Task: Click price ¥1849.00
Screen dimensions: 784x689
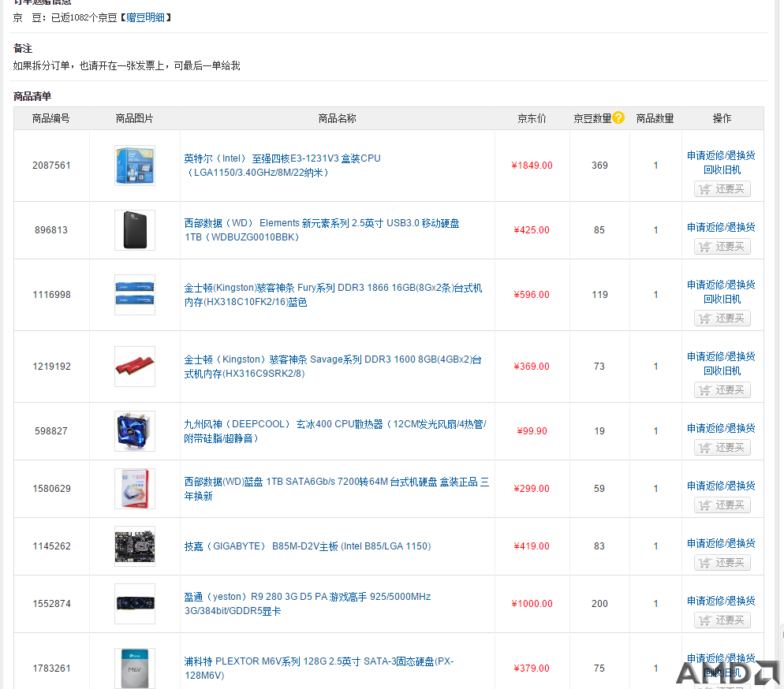Action: pyautogui.click(x=532, y=166)
